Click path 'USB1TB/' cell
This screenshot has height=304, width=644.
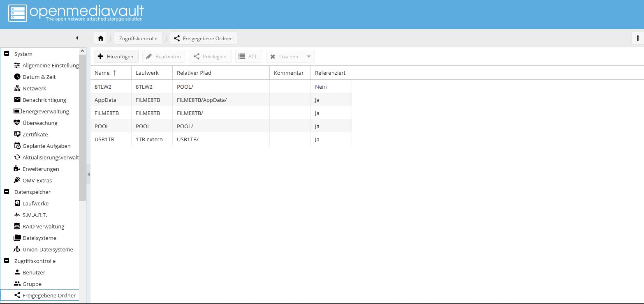point(221,139)
